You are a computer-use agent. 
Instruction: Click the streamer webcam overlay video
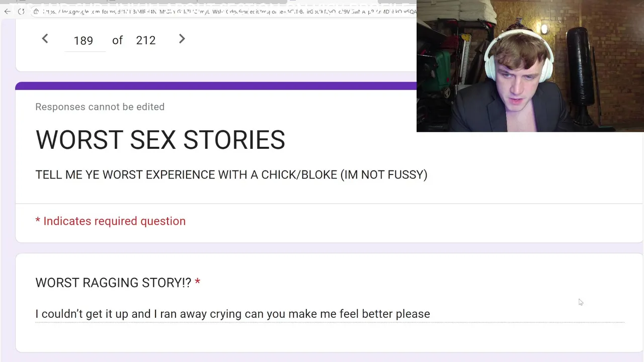pos(530,66)
